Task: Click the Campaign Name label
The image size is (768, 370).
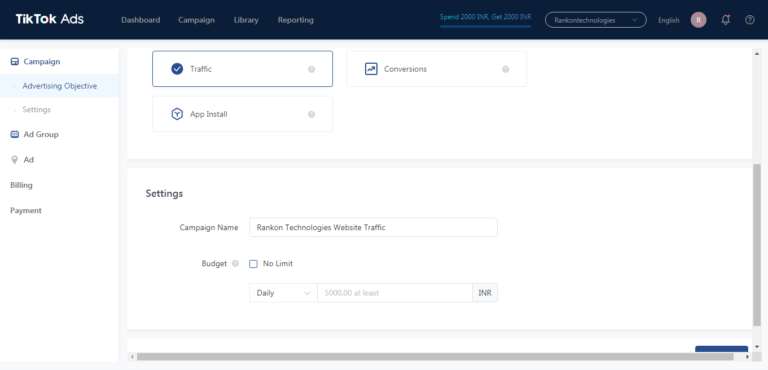Action: (x=209, y=227)
